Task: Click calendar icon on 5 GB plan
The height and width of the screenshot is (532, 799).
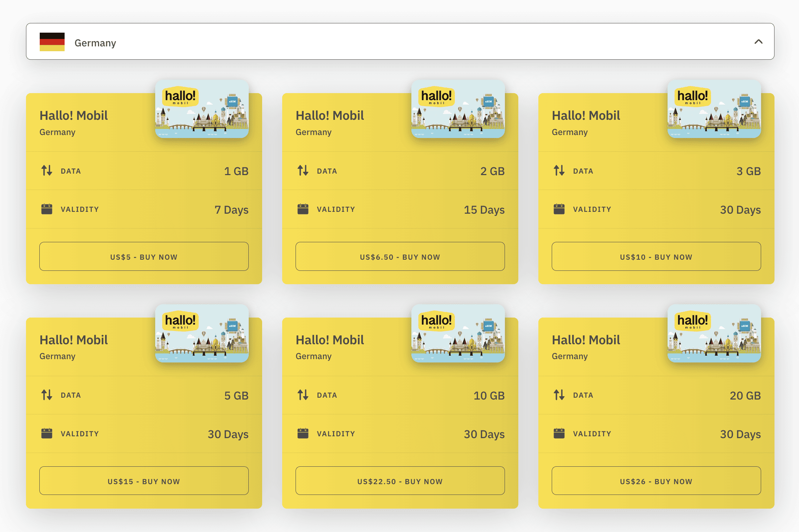Action: point(47,433)
